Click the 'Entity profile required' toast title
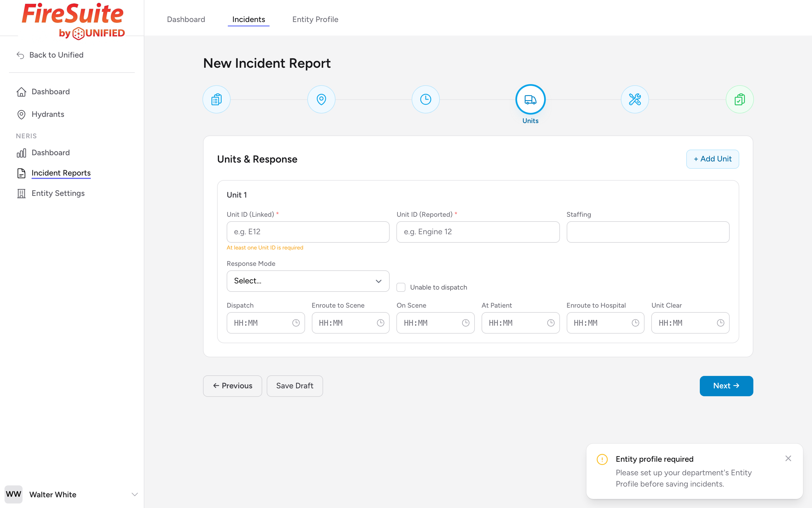 654,459
